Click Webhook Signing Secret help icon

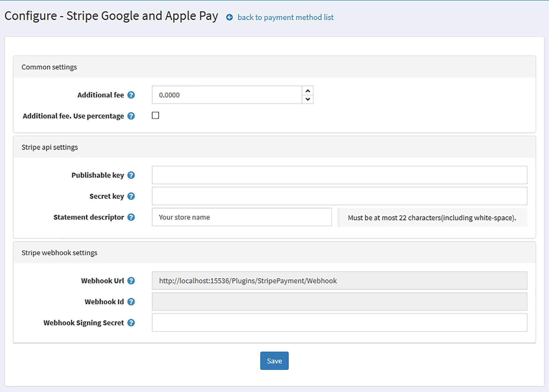(131, 323)
